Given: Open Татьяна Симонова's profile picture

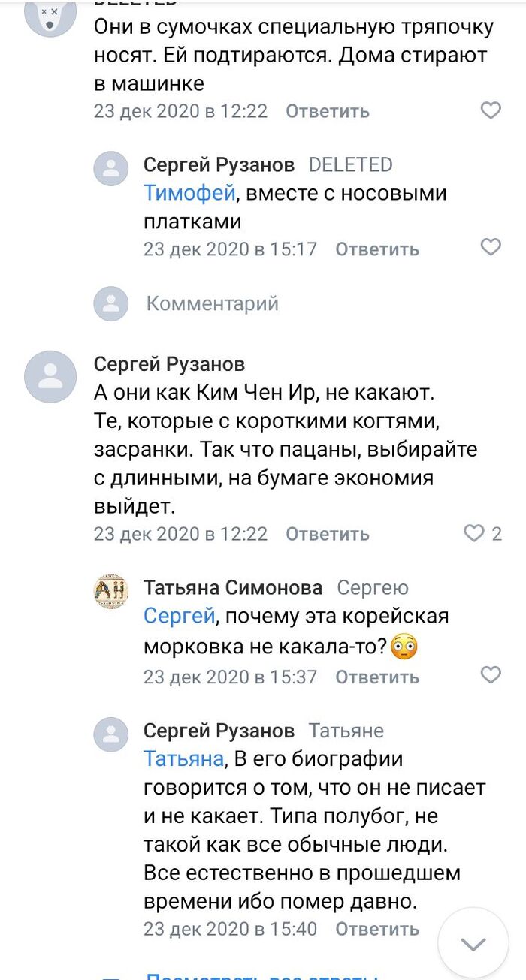Looking at the screenshot, I should [x=111, y=591].
